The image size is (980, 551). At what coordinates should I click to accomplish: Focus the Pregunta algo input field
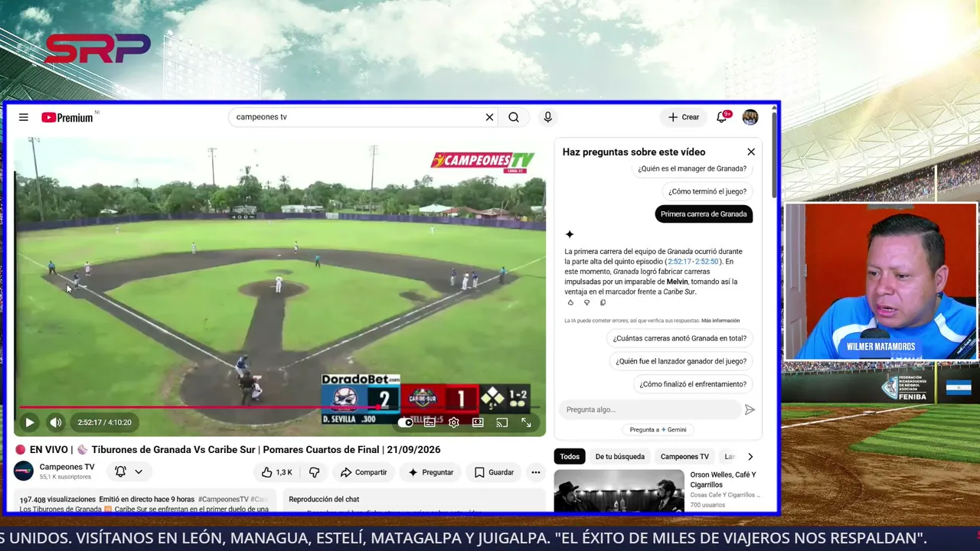pyautogui.click(x=649, y=409)
